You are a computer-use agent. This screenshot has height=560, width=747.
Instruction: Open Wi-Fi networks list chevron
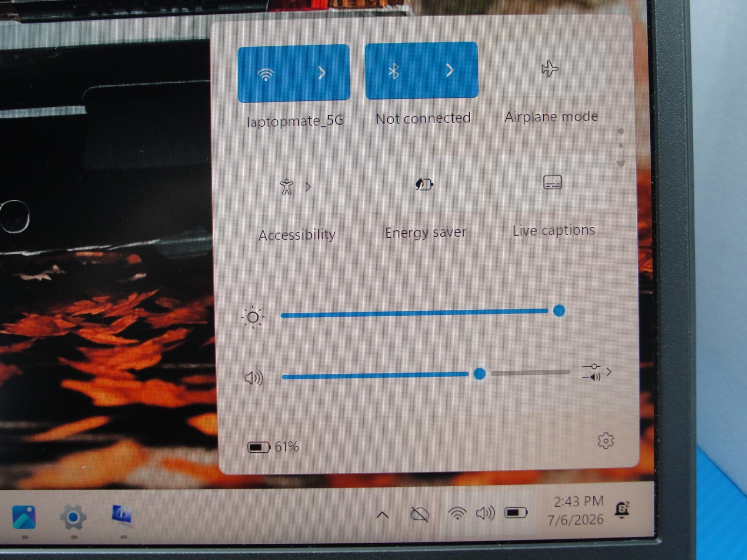coord(322,73)
